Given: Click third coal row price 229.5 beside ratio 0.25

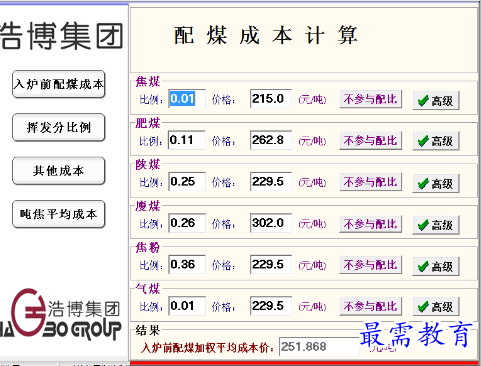Looking at the screenshot, I should click(271, 182).
